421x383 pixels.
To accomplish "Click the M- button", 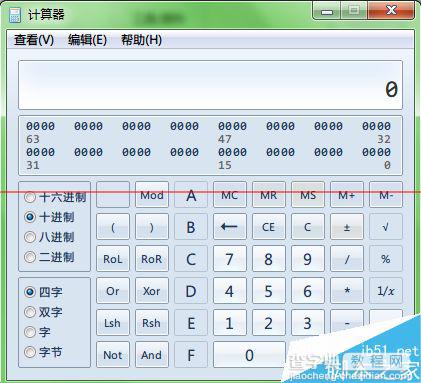I will [x=386, y=195].
